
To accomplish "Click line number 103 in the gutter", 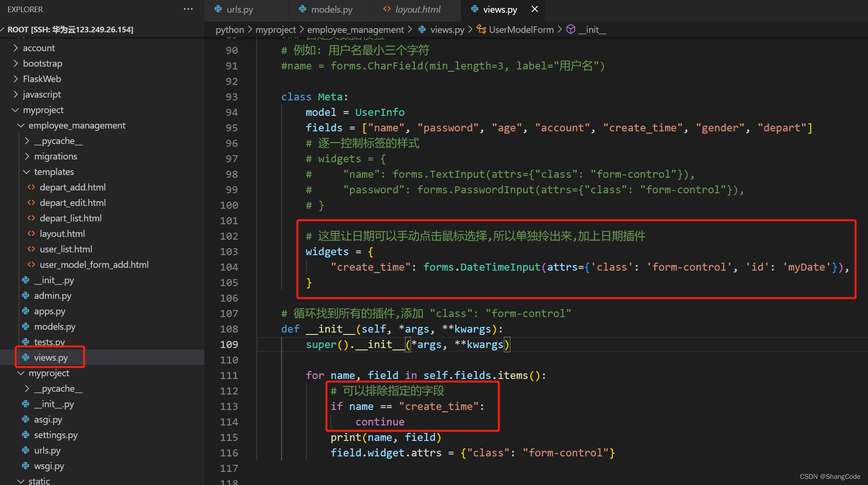I will 229,251.
